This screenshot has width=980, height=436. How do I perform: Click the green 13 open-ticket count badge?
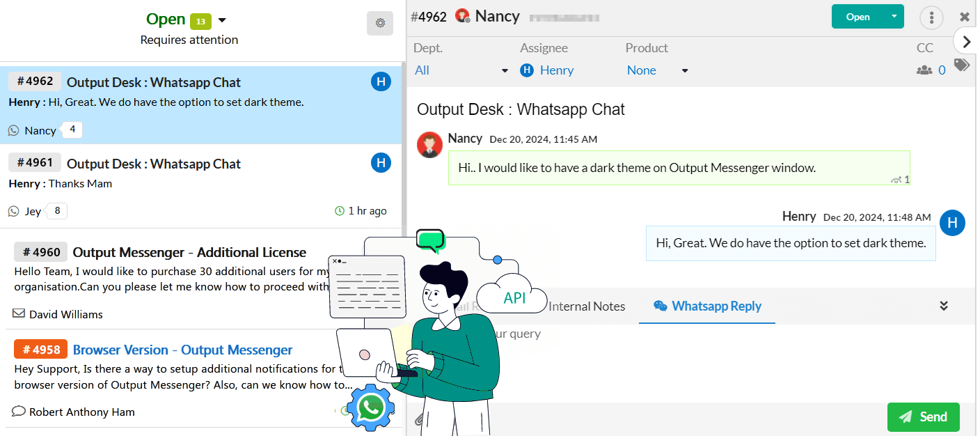click(200, 22)
